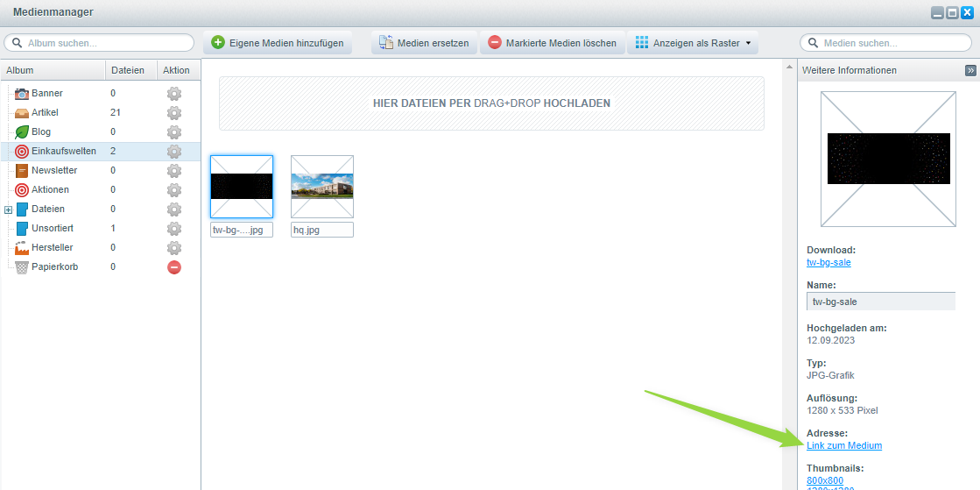Sort by the Album column header
This screenshot has height=490, width=980.
53,70
